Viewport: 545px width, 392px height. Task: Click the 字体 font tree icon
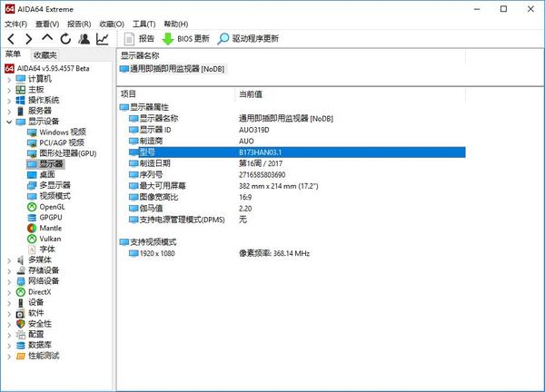(x=32, y=250)
